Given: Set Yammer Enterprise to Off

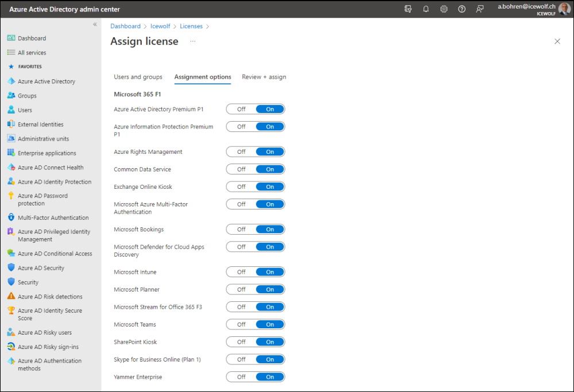Looking at the screenshot, I should (x=241, y=377).
